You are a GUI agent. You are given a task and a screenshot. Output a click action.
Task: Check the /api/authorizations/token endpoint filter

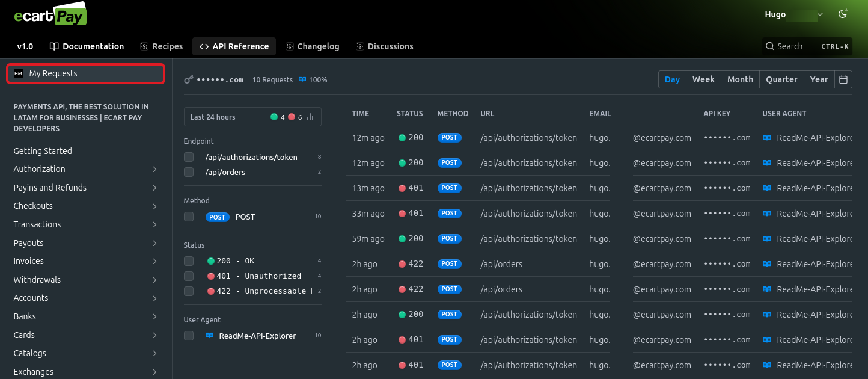coord(189,157)
